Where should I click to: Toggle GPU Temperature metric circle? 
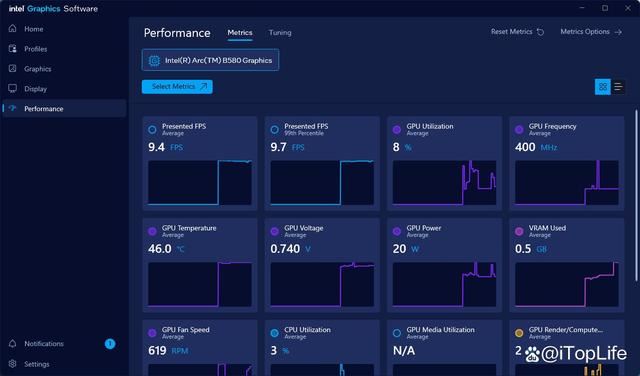coord(152,231)
